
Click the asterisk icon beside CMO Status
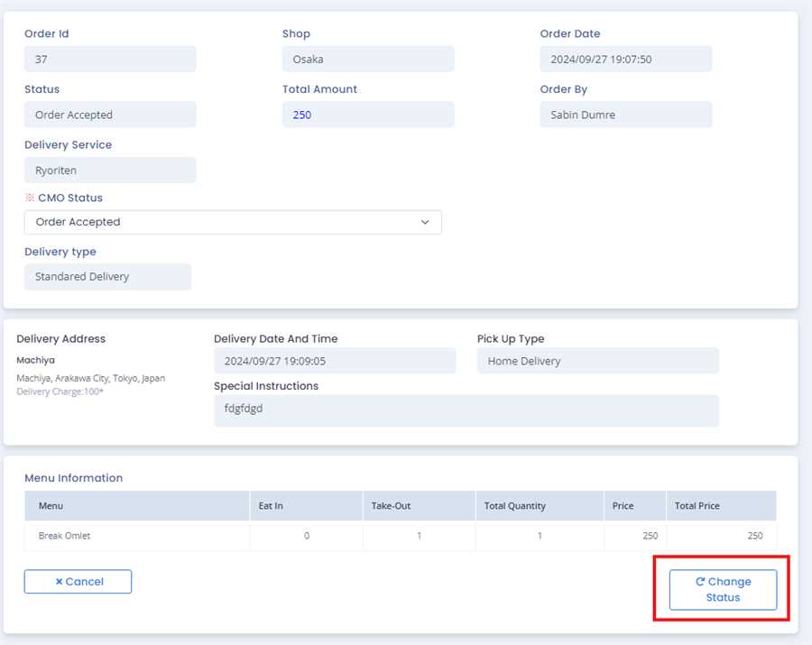tap(30, 198)
